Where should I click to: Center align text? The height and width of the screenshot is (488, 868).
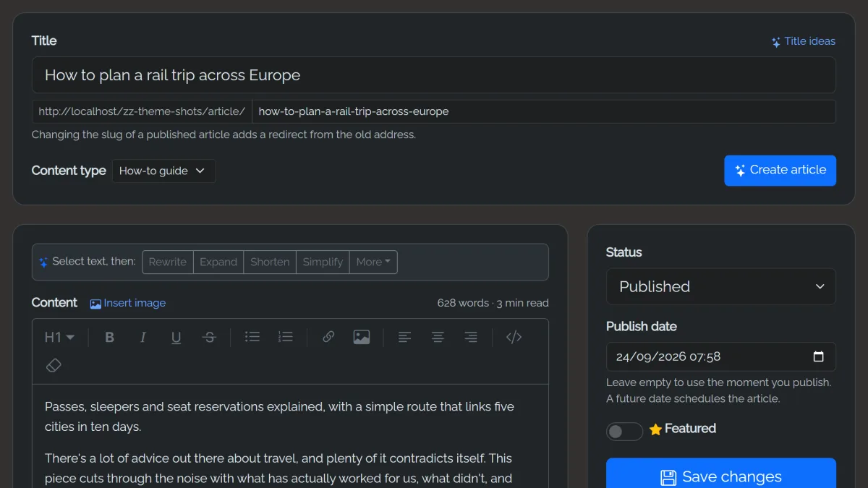click(x=438, y=337)
